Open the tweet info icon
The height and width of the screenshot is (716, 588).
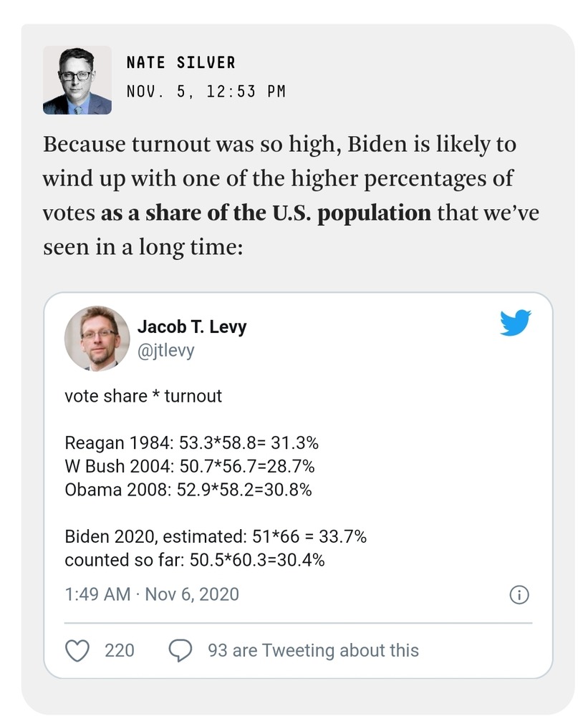point(519,594)
